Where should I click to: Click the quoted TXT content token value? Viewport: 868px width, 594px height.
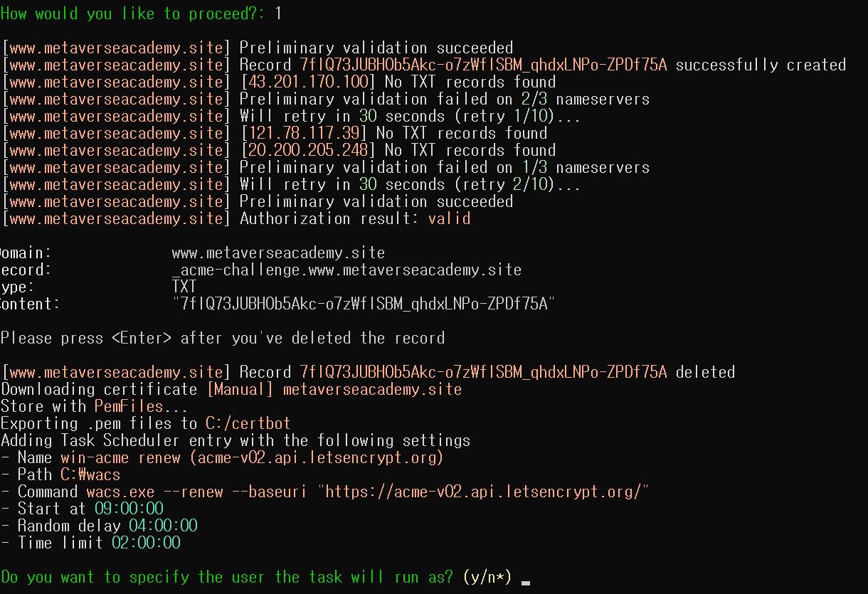(x=364, y=304)
